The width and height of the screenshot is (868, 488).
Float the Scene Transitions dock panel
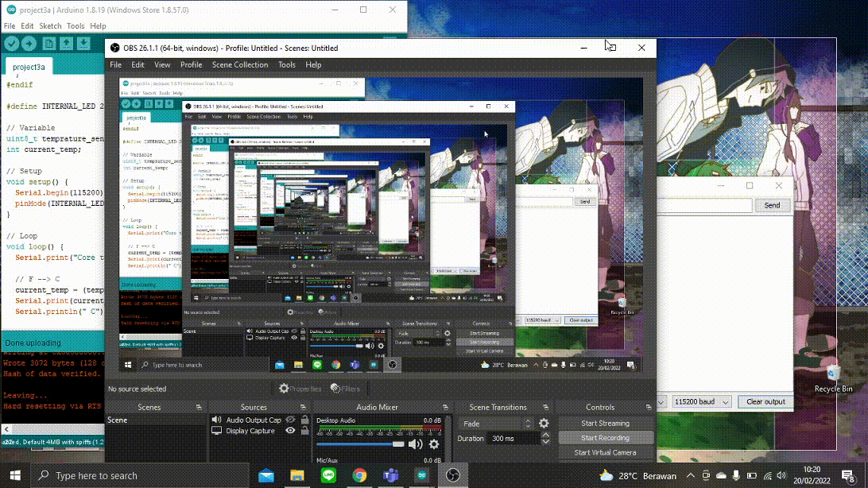click(x=545, y=407)
